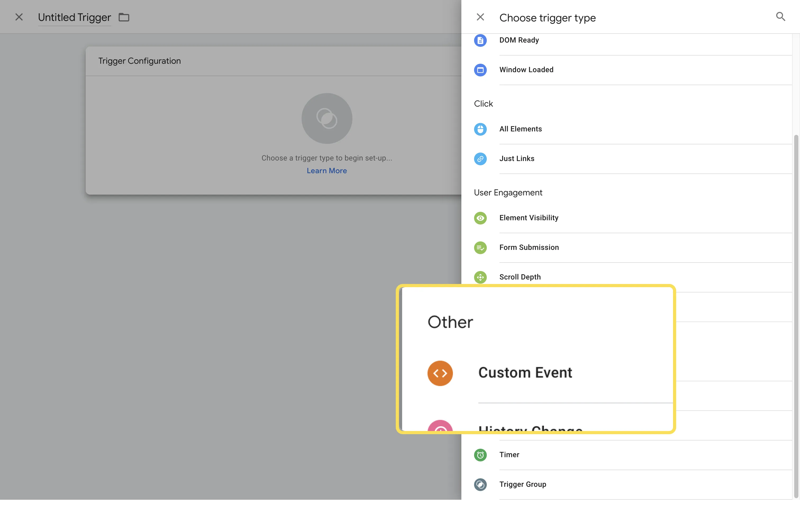
Task: Click the Just Links chain icon
Action: [x=480, y=159]
